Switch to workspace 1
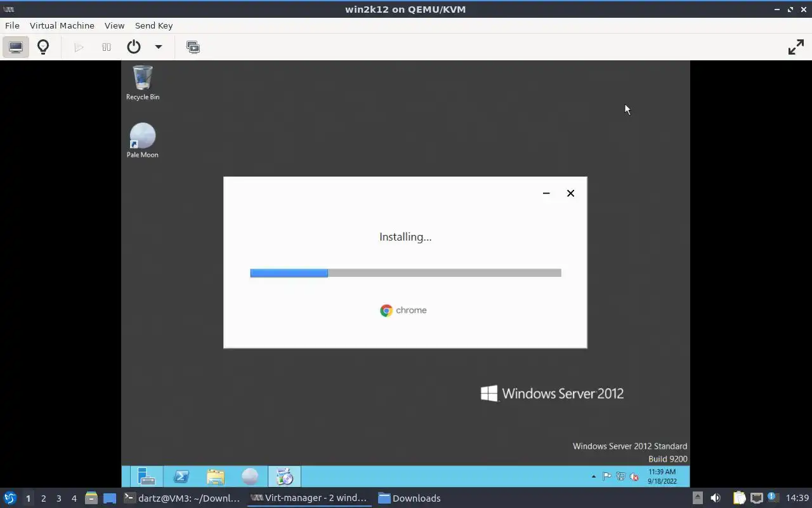 [x=28, y=498]
